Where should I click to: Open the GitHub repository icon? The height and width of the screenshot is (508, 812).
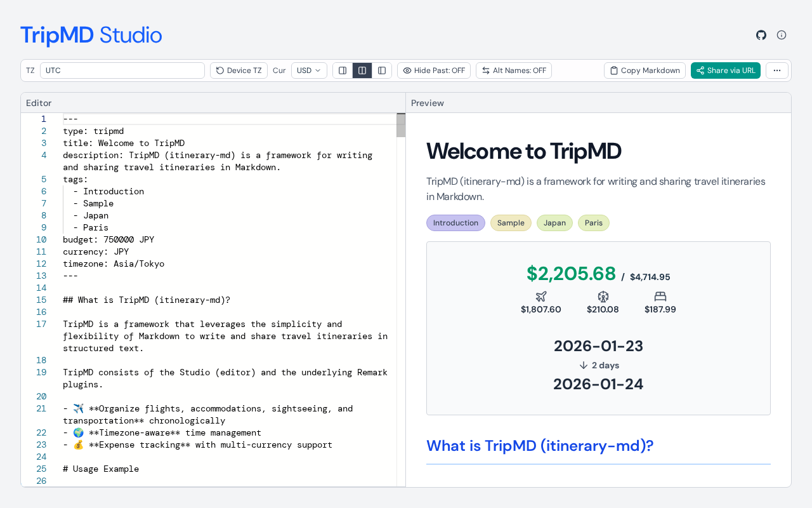[761, 35]
